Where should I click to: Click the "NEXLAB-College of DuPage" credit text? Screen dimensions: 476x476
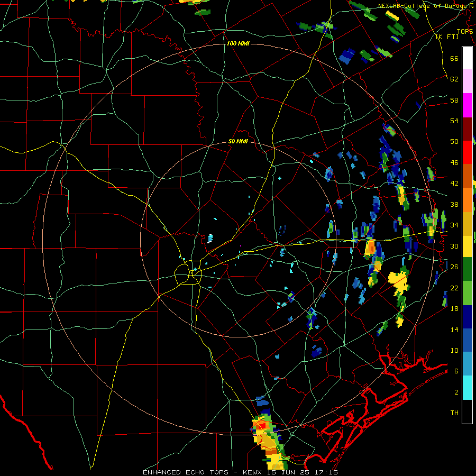point(423,6)
